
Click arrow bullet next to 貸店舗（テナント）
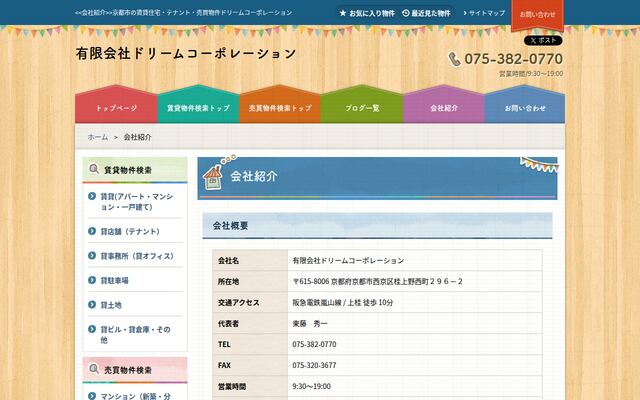pyautogui.click(x=92, y=231)
